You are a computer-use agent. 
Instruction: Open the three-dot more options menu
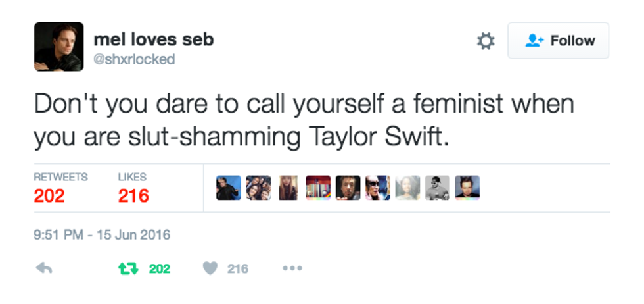tap(292, 269)
